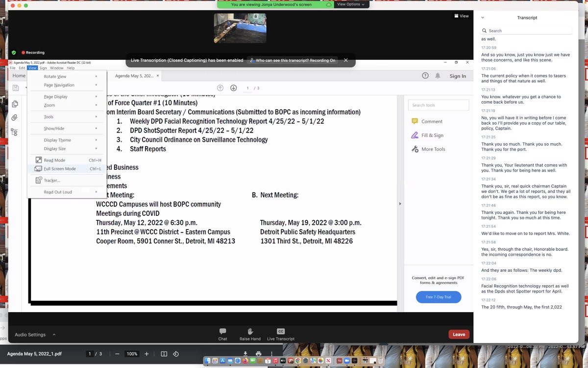Open the three-dot more options menu
This screenshot has height=368, width=588.
[x=271, y=354]
